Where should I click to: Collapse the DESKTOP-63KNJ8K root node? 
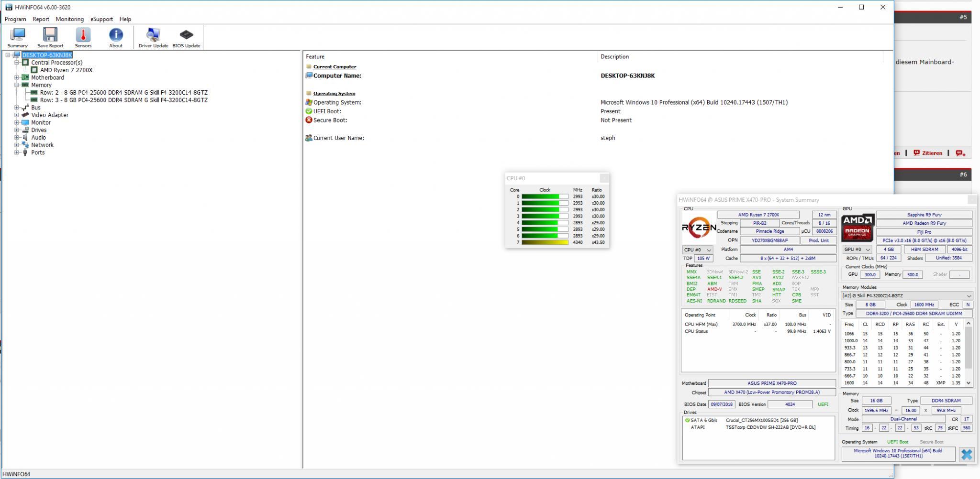click(x=8, y=55)
